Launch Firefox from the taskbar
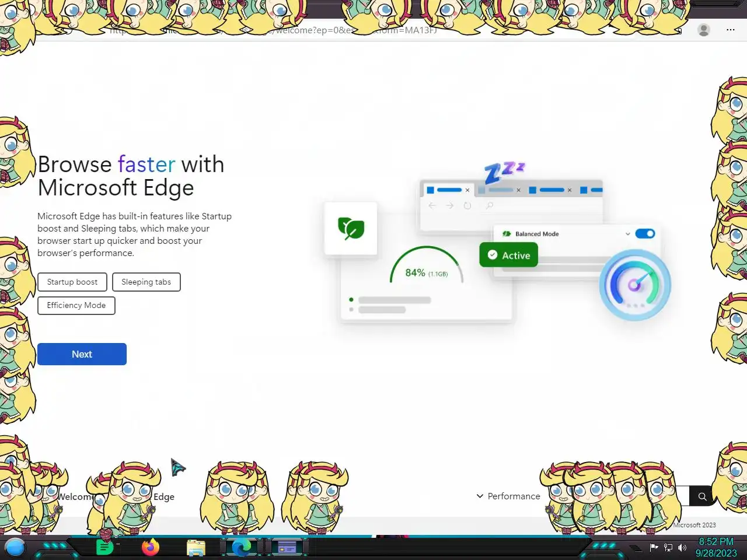Viewport: 747px width, 560px height. [151, 547]
